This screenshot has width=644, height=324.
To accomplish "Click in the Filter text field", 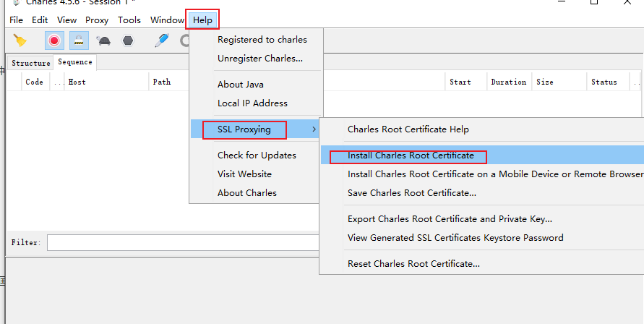I will click(x=182, y=242).
